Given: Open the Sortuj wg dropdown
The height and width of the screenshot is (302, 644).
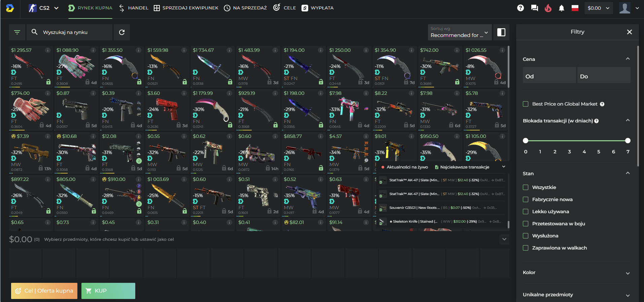Looking at the screenshot, I should [459, 32].
